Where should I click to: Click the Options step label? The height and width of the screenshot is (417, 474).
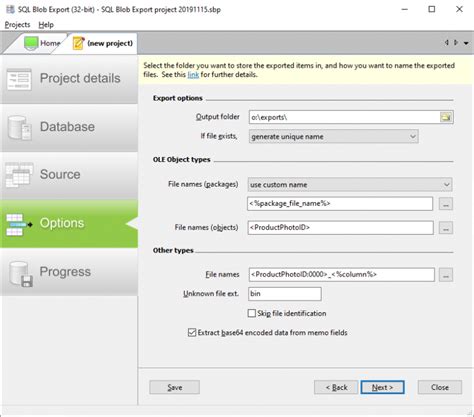[62, 223]
